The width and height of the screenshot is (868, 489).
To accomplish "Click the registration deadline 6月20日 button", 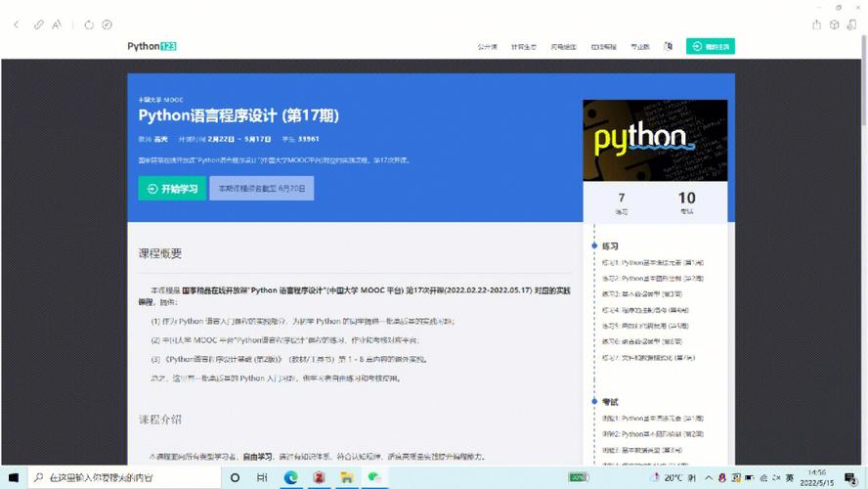I will coord(261,189).
